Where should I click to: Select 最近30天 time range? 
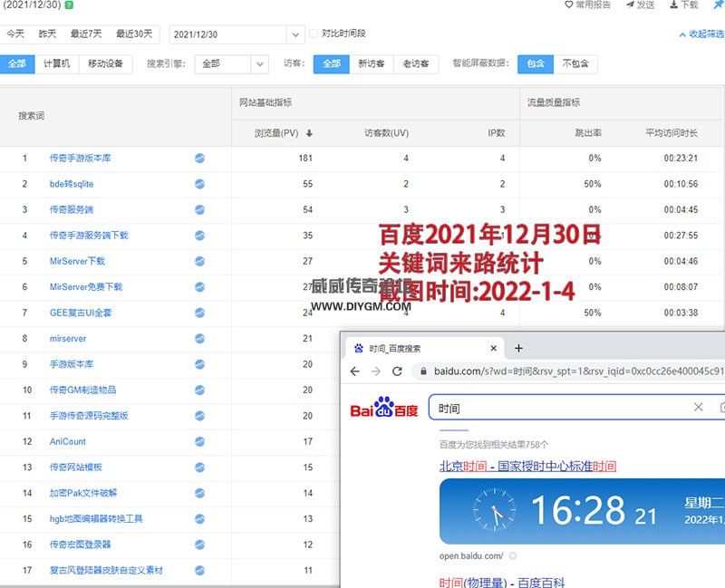click(134, 34)
